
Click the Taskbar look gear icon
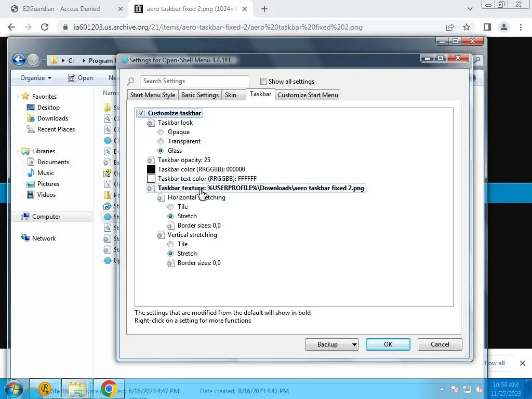point(151,123)
